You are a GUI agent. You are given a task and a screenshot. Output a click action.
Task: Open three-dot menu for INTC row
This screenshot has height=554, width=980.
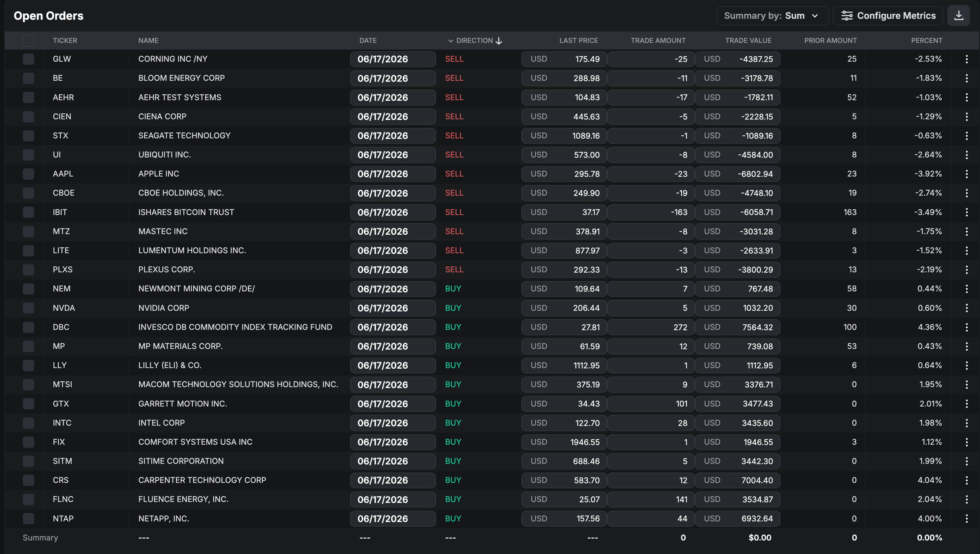tap(967, 423)
